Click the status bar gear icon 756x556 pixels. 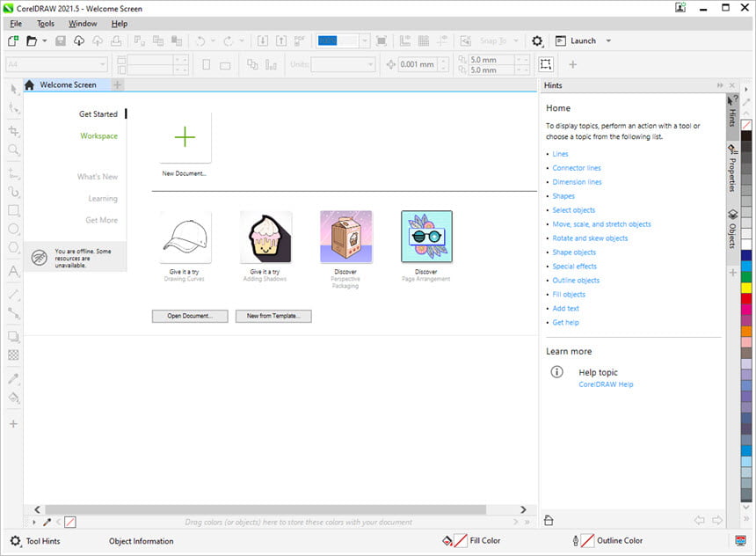16,541
